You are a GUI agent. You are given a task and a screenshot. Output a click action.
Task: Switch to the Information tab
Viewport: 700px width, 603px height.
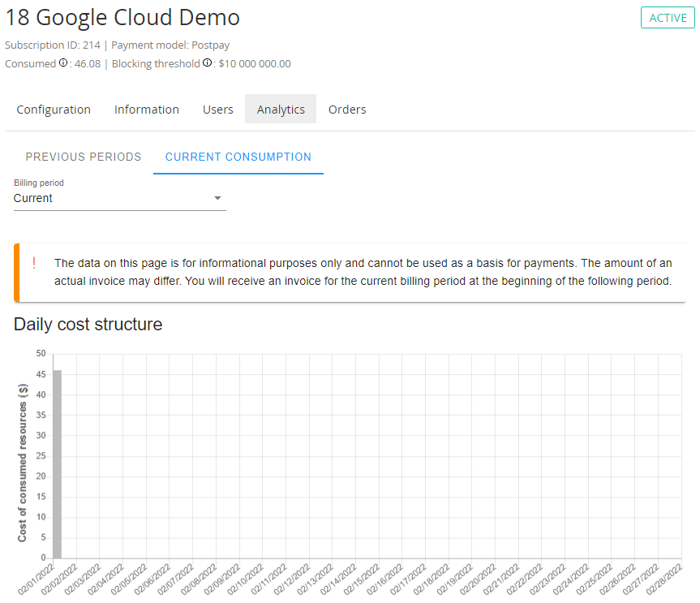147,110
